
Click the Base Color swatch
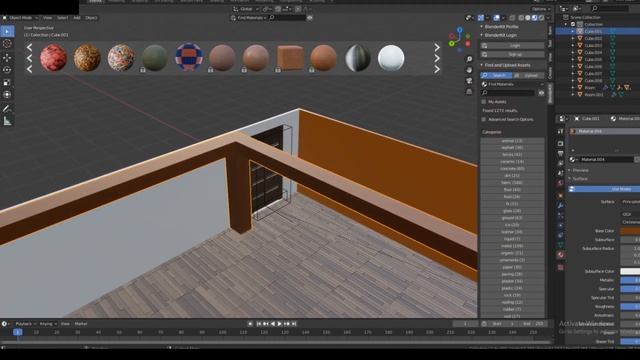(630, 231)
